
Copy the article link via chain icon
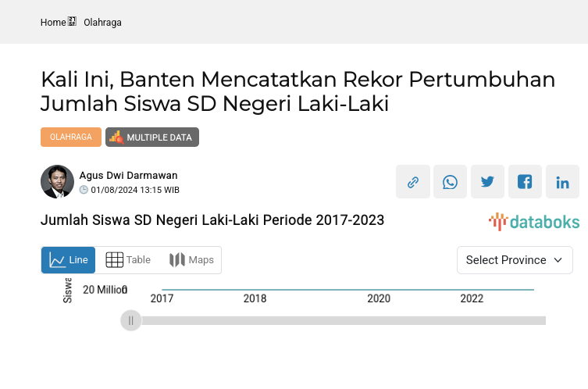[x=412, y=182]
